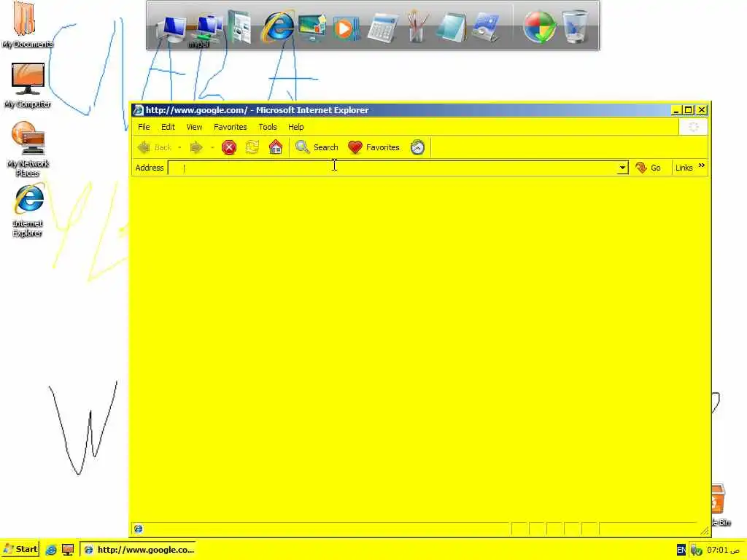The height and width of the screenshot is (560, 747).
Task: Open Internet Explorer desktop shortcut
Action: click(28, 210)
